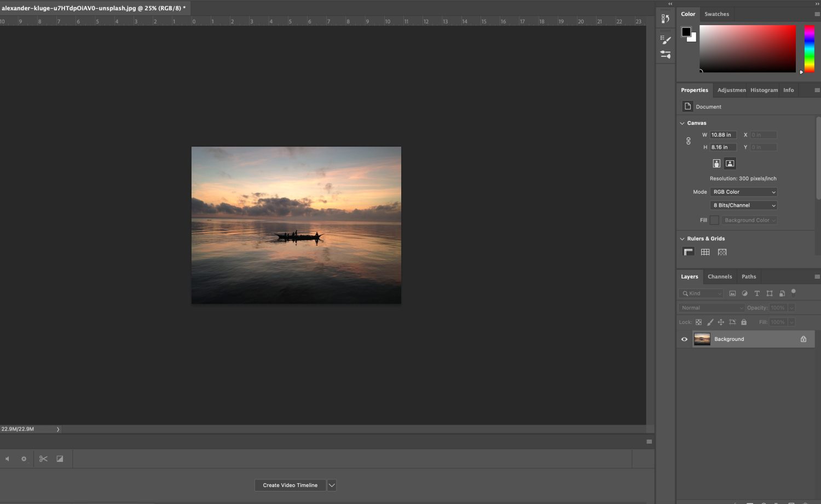Toggle the width-height link chain icon
Image resolution: width=821 pixels, height=504 pixels.
689,141
